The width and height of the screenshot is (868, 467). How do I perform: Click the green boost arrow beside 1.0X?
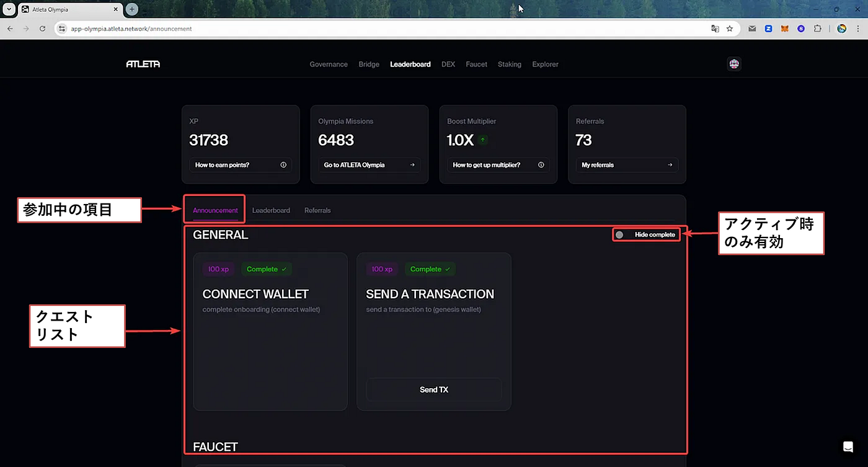click(483, 140)
